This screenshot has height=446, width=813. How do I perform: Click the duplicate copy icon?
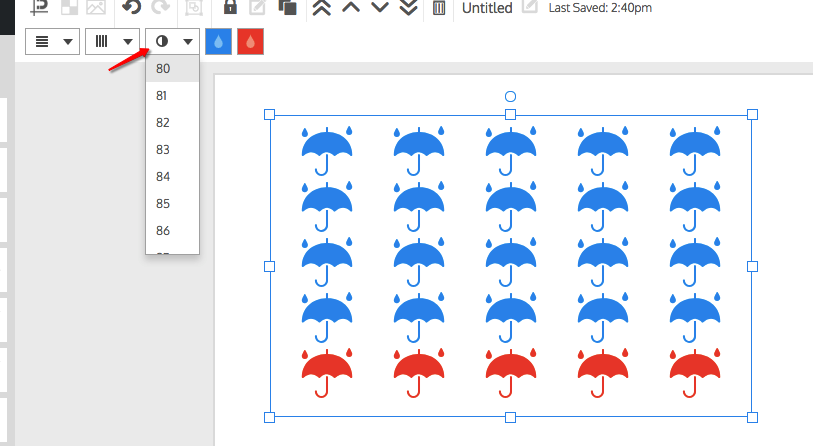(x=287, y=8)
